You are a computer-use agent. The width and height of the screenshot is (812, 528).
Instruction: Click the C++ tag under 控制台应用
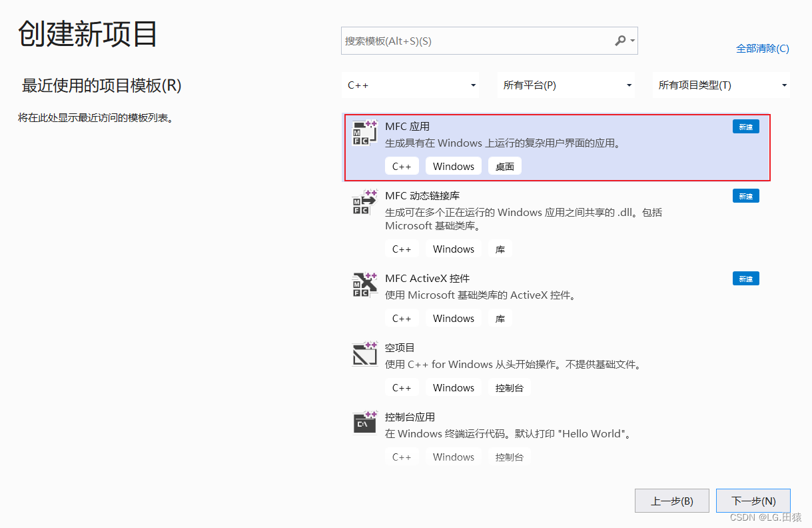tap(402, 457)
